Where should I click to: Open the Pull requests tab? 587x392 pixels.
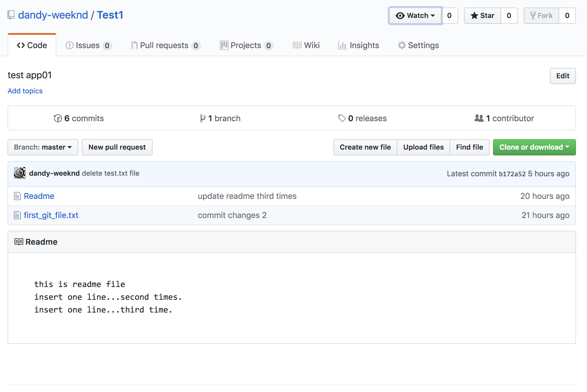165,45
